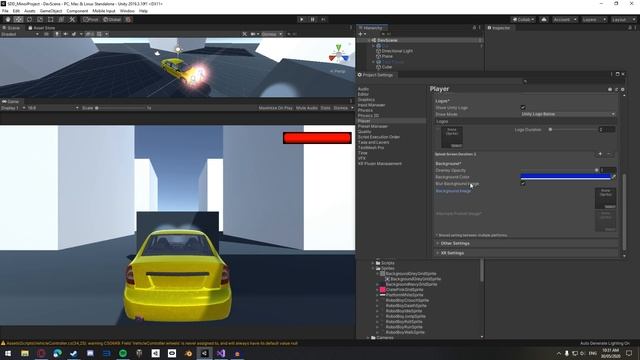Select Directional Light in the Hierarchy

(397, 51)
